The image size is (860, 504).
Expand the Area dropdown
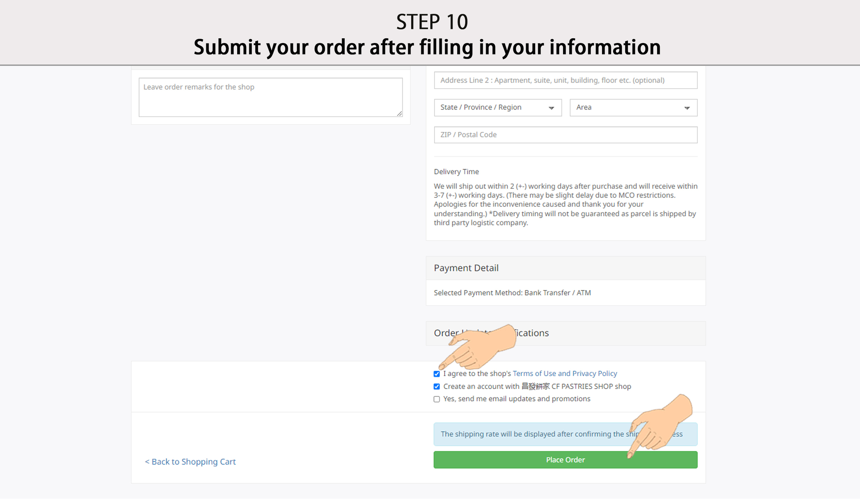tap(633, 108)
